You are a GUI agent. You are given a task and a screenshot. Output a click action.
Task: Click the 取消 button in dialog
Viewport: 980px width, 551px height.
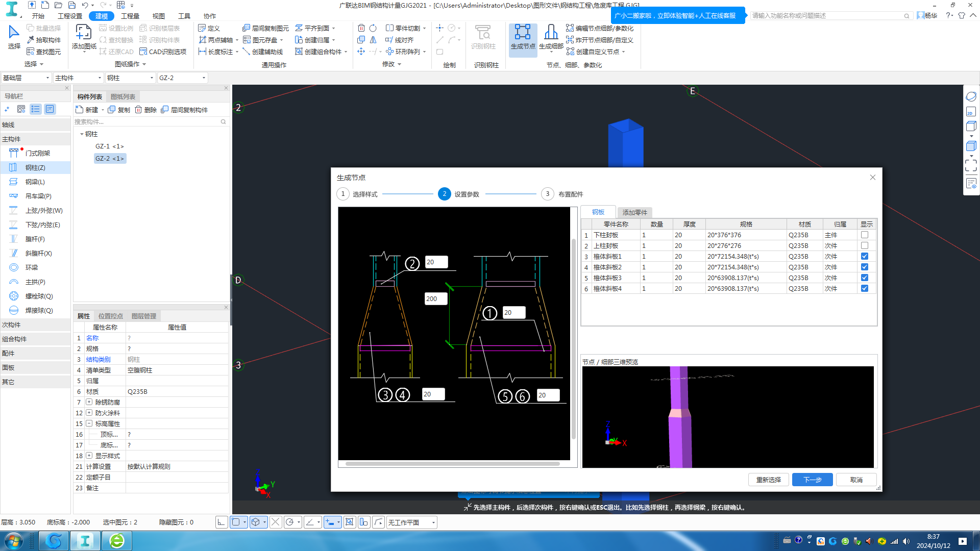[x=856, y=480]
